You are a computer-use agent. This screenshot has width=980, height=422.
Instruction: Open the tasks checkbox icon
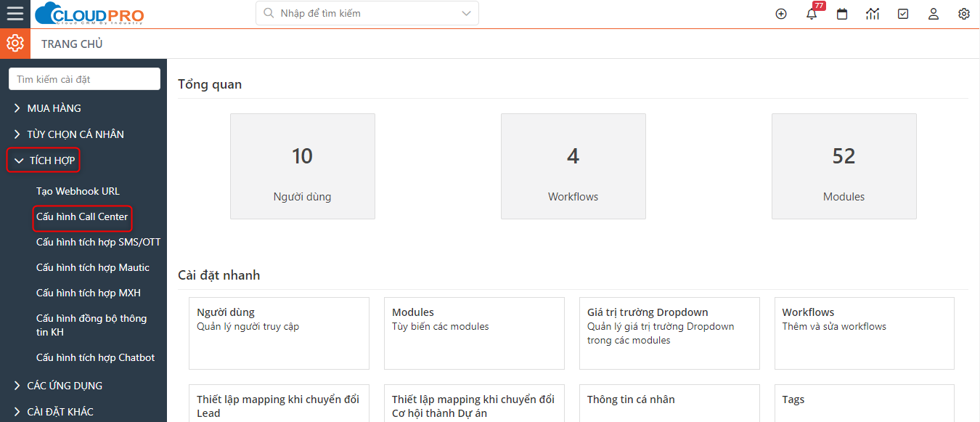point(903,14)
